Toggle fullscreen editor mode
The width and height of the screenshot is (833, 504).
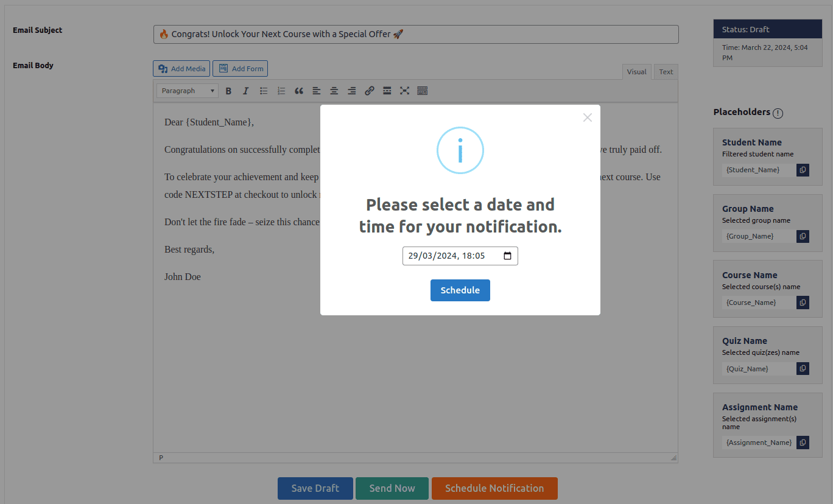[x=404, y=91]
